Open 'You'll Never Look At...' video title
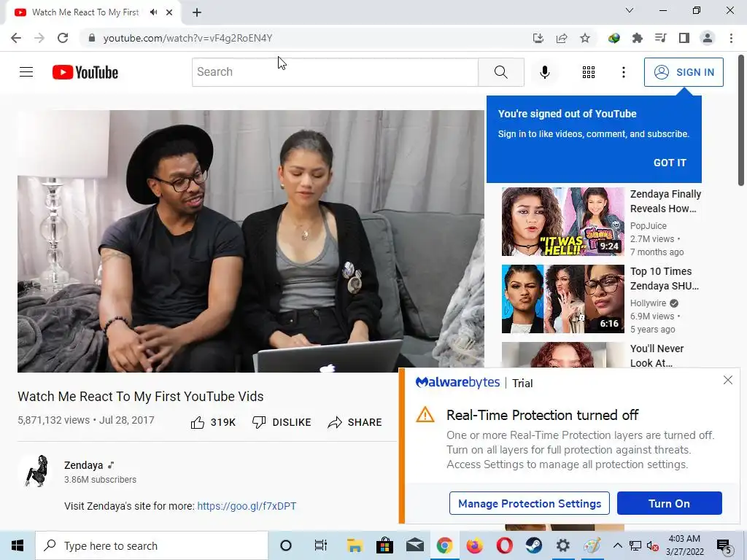Image resolution: width=747 pixels, height=560 pixels. click(x=657, y=356)
